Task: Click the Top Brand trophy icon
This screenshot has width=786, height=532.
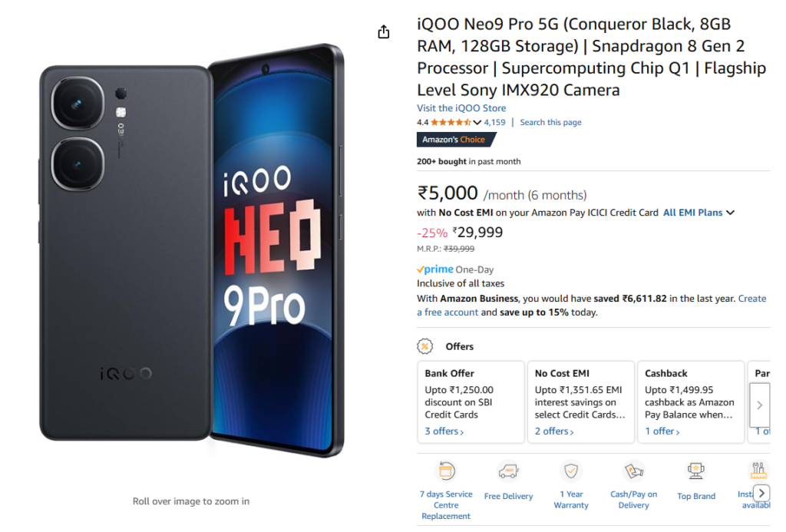Action: [x=696, y=471]
